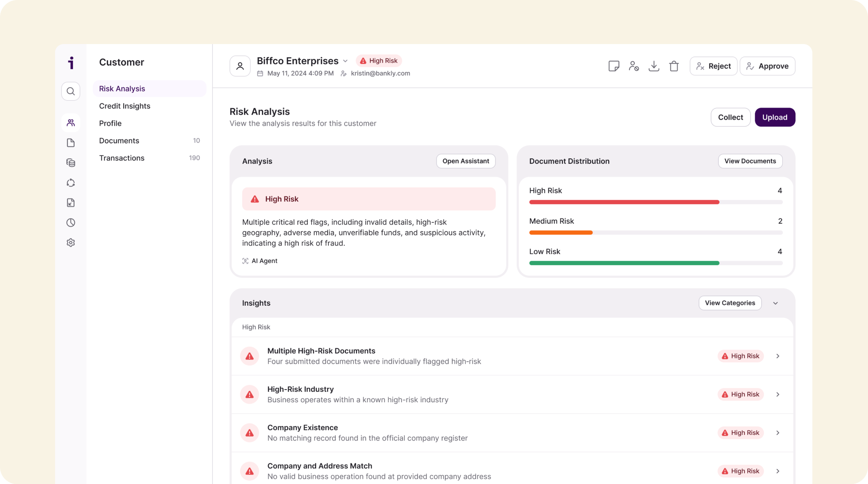Click the warning icon for High-Risk Industry

pos(250,395)
